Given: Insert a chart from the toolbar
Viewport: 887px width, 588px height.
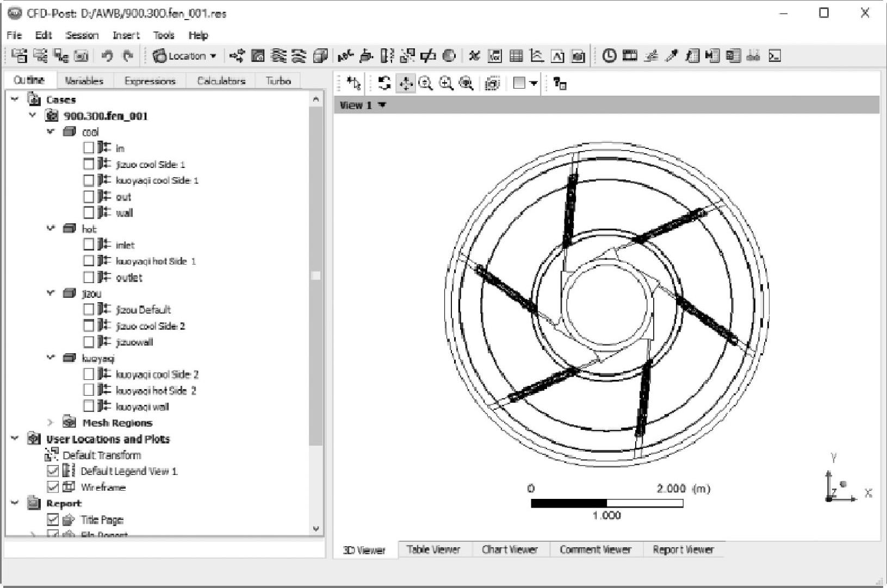Looking at the screenshot, I should point(537,56).
